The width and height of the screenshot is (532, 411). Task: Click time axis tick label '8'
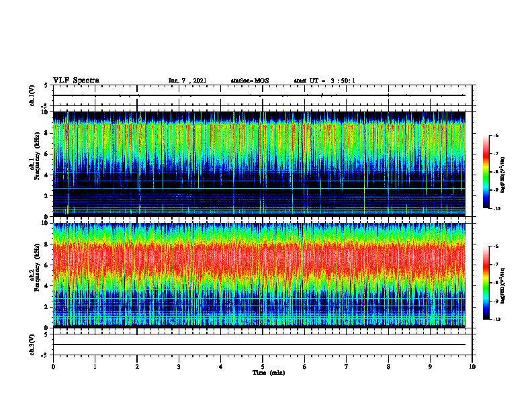pyautogui.click(x=388, y=367)
